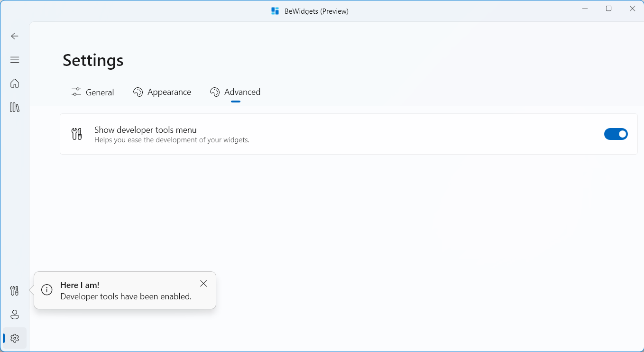Screen dimensions: 644x352
Task: Minimize the BeWidgets window
Action: (585, 9)
